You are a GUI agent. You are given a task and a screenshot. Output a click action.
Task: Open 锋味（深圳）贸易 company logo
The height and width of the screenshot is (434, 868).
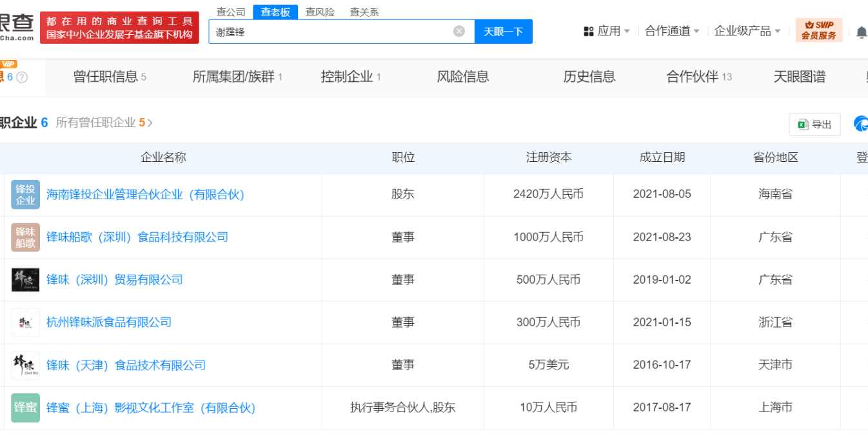(x=25, y=279)
